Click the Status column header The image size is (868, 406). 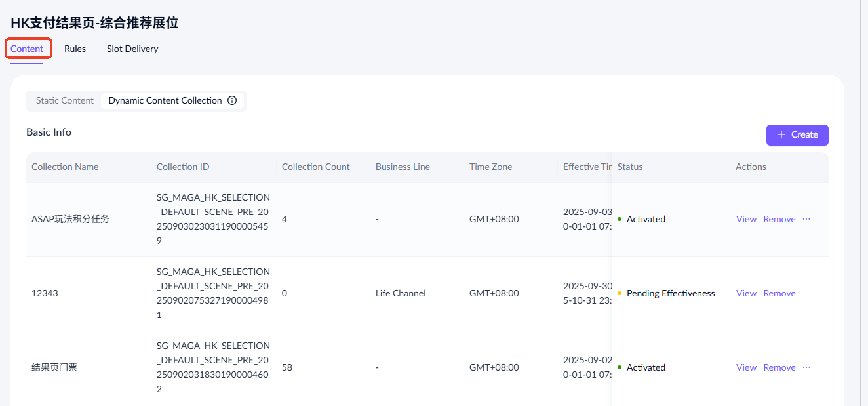click(630, 167)
